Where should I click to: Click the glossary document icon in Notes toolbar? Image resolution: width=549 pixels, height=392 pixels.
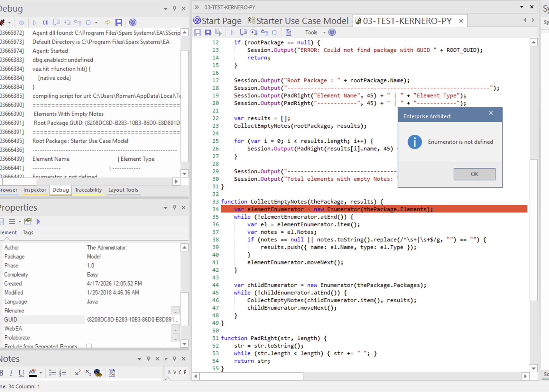112,373
